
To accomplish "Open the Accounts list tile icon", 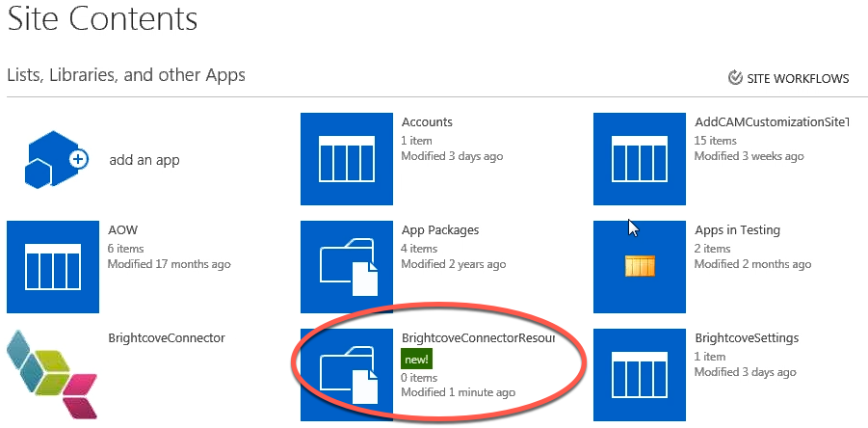I will pos(347,159).
